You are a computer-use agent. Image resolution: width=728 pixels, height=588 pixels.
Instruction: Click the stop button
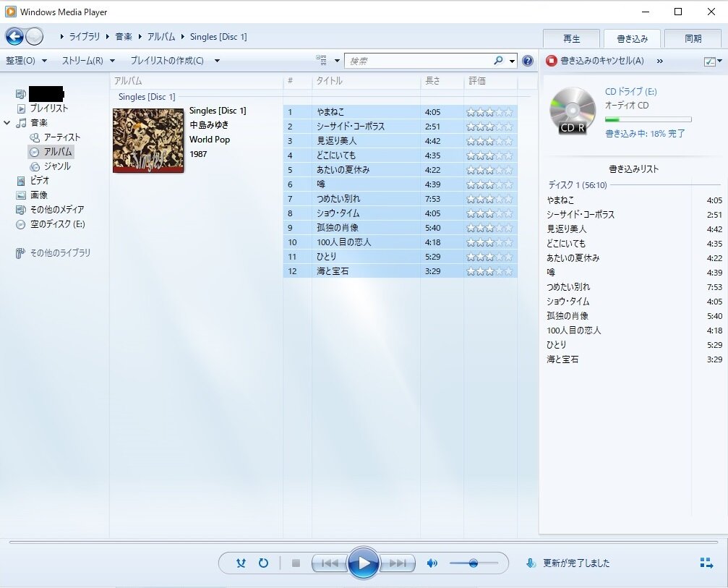(x=296, y=563)
